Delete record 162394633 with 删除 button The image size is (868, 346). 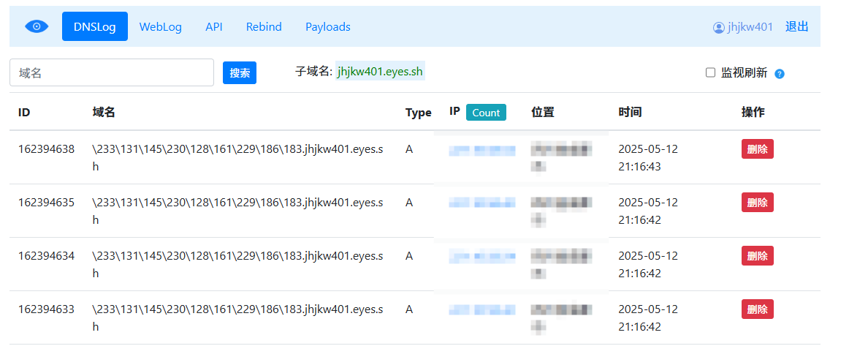(x=757, y=309)
